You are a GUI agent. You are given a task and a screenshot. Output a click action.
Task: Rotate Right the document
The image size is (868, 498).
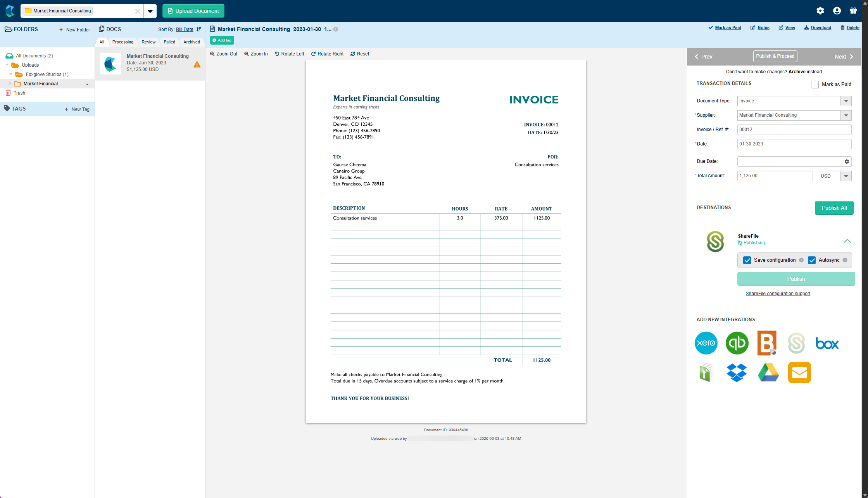[327, 54]
